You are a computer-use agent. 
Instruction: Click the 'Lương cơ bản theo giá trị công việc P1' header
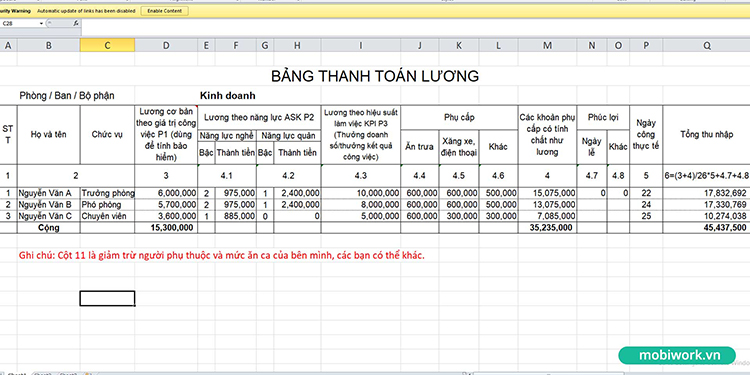click(x=166, y=134)
